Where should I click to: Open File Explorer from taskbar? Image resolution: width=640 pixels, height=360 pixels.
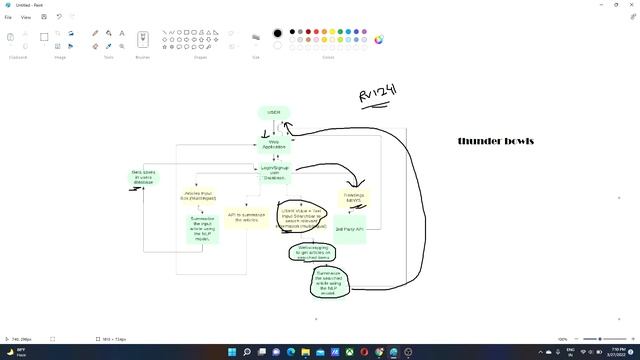[x=306, y=352]
